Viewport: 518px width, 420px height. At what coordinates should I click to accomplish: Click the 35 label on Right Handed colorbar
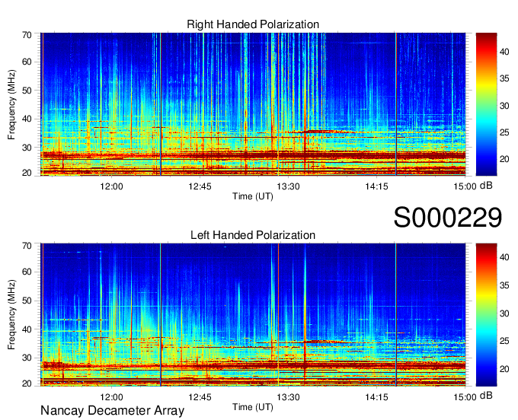(x=504, y=78)
